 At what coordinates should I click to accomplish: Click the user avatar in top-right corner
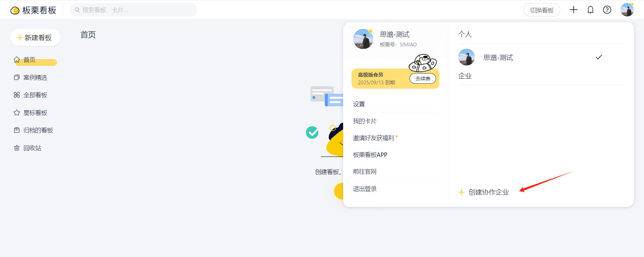627,10
